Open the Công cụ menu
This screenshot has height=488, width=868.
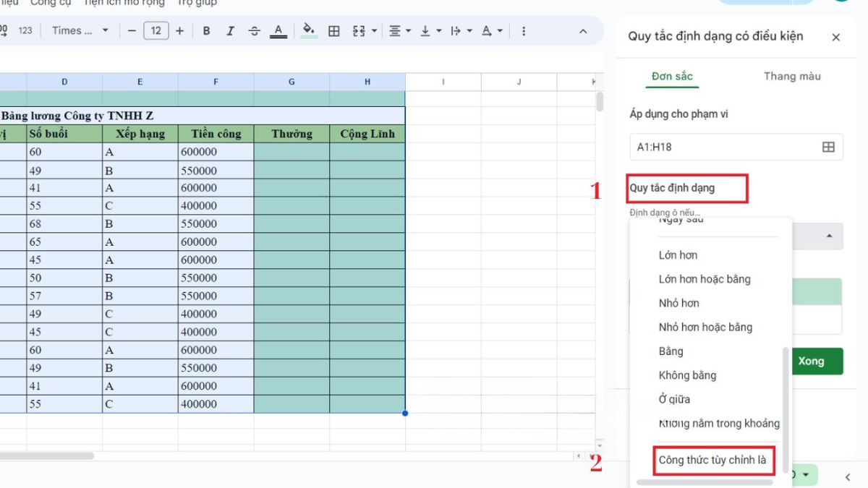click(50, 3)
